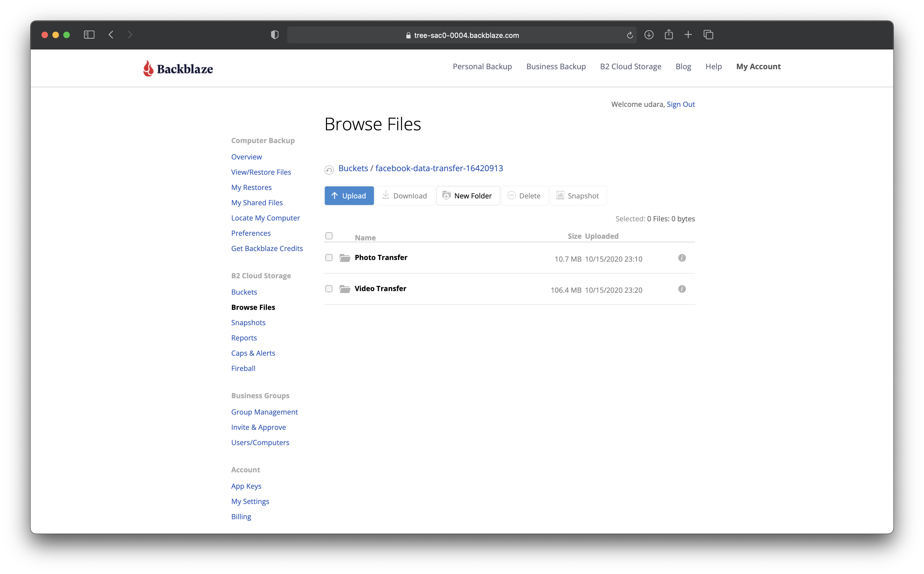Click the Video Transfer folder icon
The height and width of the screenshot is (574, 924).
345,289
